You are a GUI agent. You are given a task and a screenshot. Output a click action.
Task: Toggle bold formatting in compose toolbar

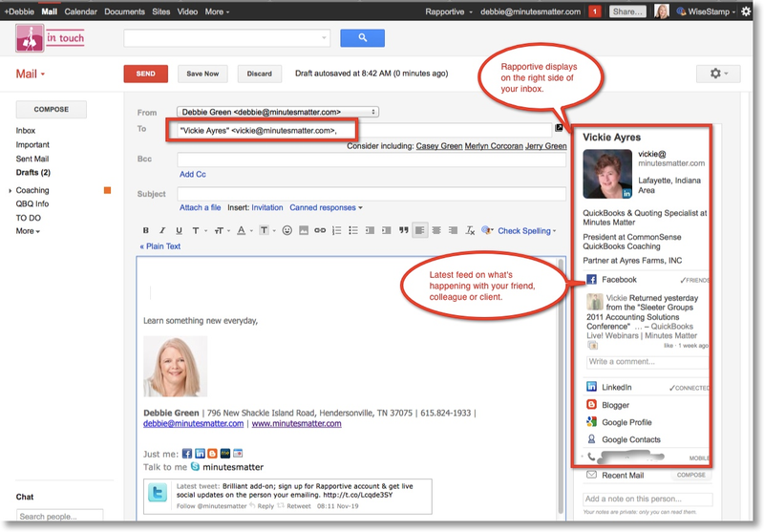click(146, 230)
